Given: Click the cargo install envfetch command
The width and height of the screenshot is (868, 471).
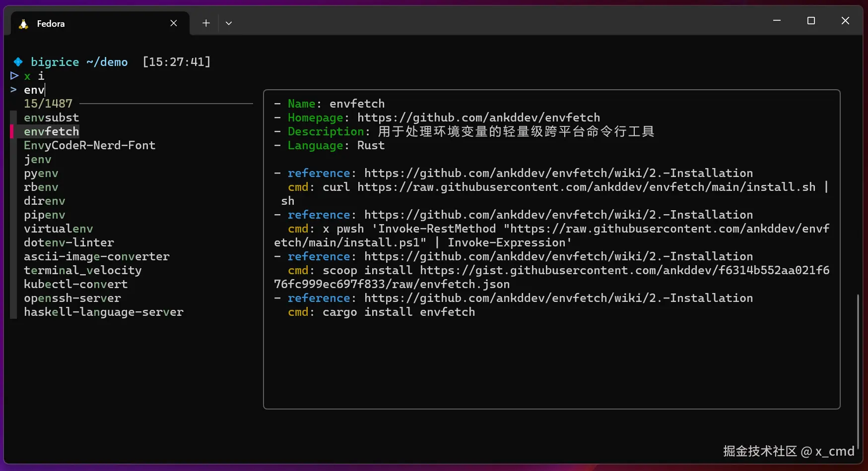Looking at the screenshot, I should click(399, 312).
